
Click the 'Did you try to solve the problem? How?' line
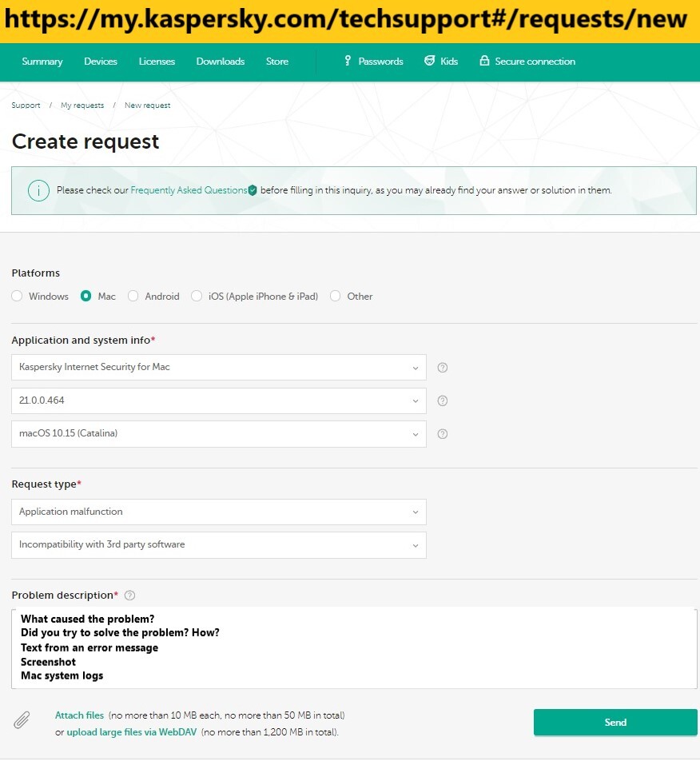tap(120, 633)
